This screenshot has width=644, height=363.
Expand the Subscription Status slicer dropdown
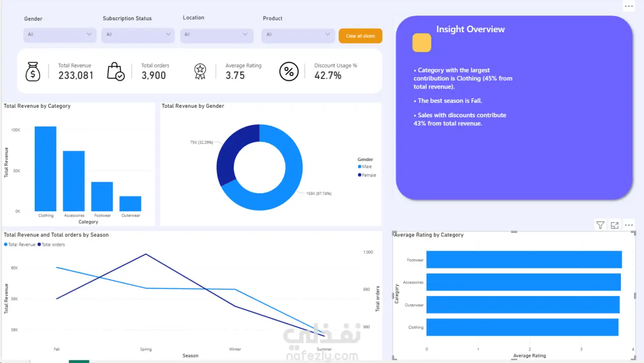138,35
